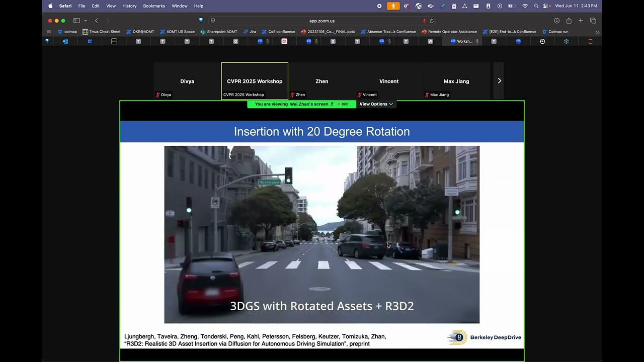This screenshot has width=644, height=362.
Task: Open the History menu
Action: [129, 6]
